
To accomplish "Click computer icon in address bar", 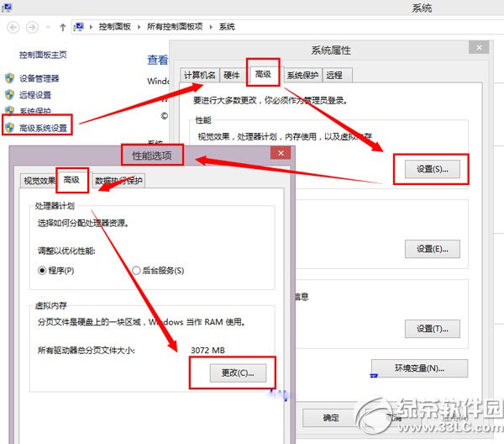I will tap(79, 27).
